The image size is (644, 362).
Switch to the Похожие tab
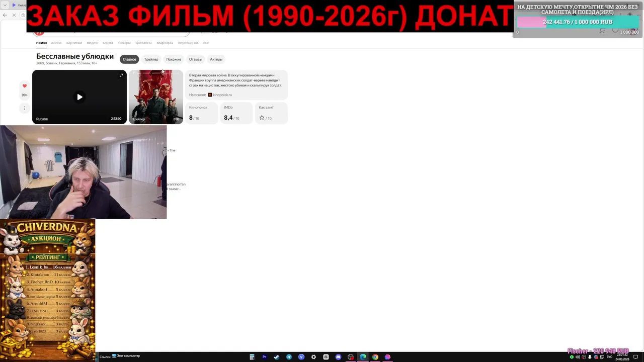[174, 59]
